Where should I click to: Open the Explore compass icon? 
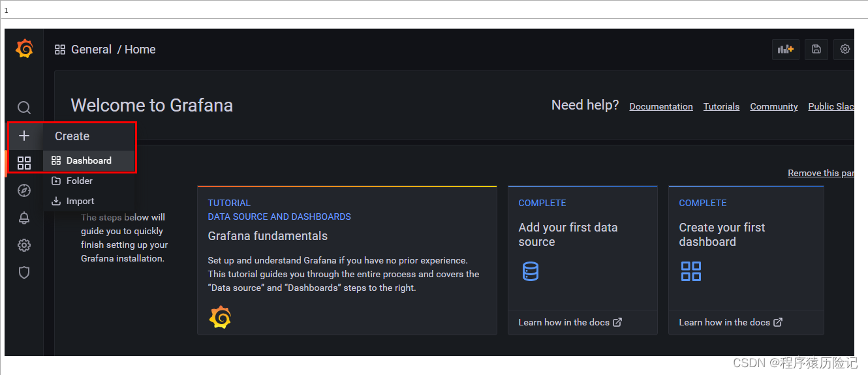click(x=24, y=190)
